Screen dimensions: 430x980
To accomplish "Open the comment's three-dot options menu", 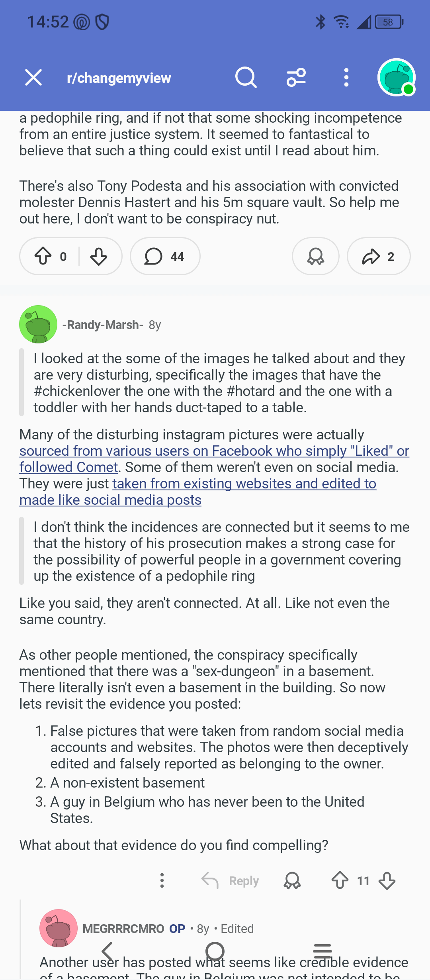I will tap(162, 880).
